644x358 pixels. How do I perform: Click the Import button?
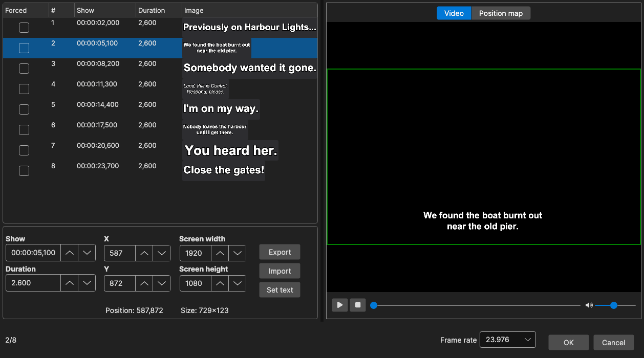[280, 271]
